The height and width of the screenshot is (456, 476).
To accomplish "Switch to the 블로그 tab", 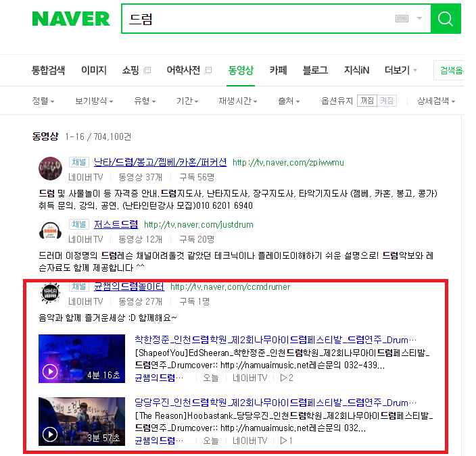I will coord(315,70).
